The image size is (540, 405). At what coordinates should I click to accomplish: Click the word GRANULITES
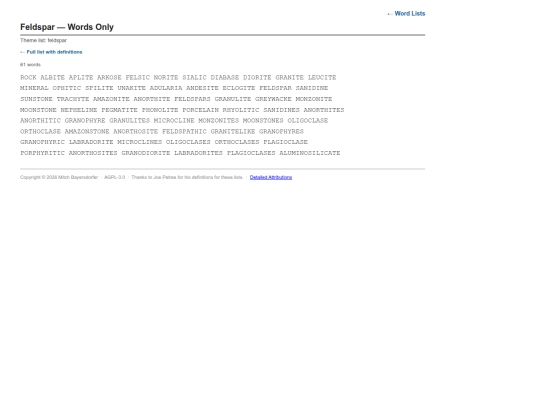[129, 121]
